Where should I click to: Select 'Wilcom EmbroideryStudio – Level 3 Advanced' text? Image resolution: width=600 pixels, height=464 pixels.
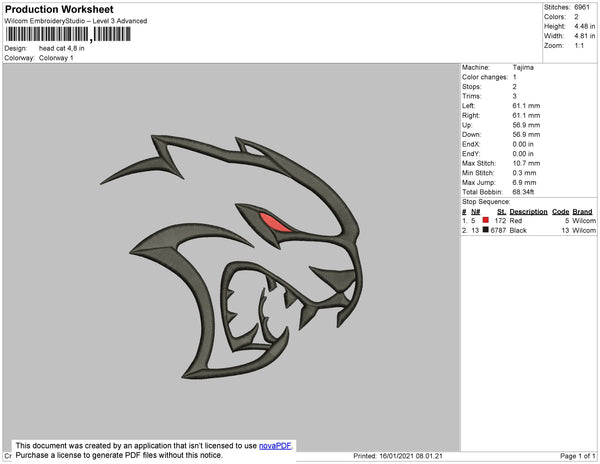(76, 21)
